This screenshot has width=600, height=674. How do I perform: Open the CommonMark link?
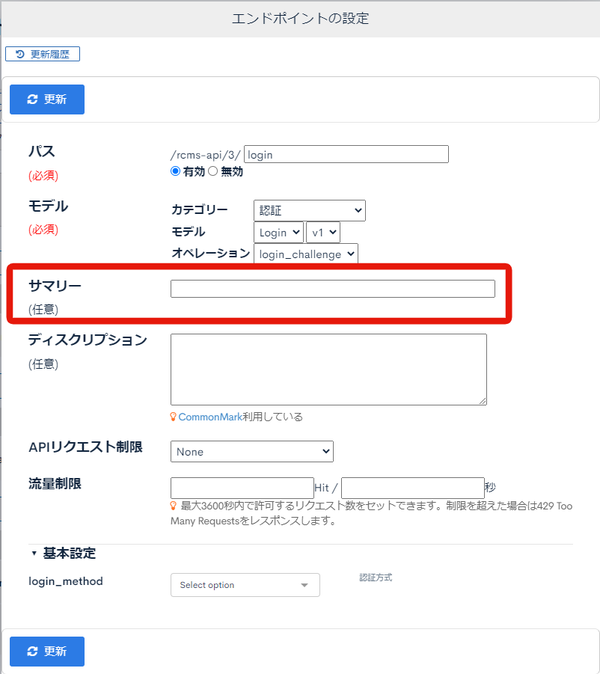point(210,417)
